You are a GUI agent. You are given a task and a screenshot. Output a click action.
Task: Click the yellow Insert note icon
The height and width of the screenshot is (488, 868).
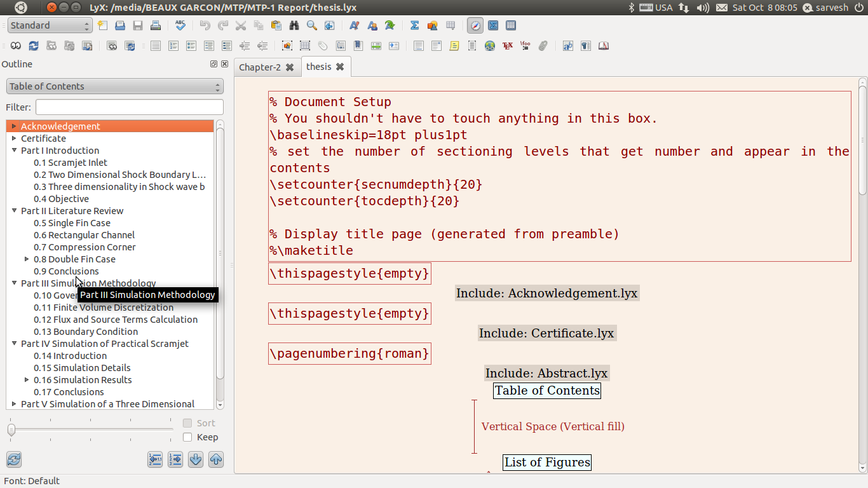(454, 46)
